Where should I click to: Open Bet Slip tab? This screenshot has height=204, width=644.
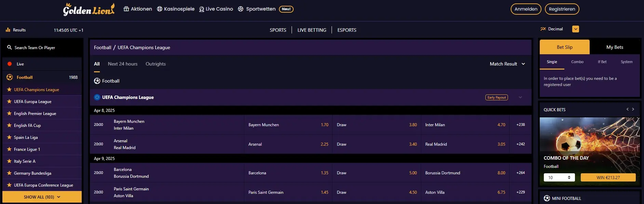[565, 47]
